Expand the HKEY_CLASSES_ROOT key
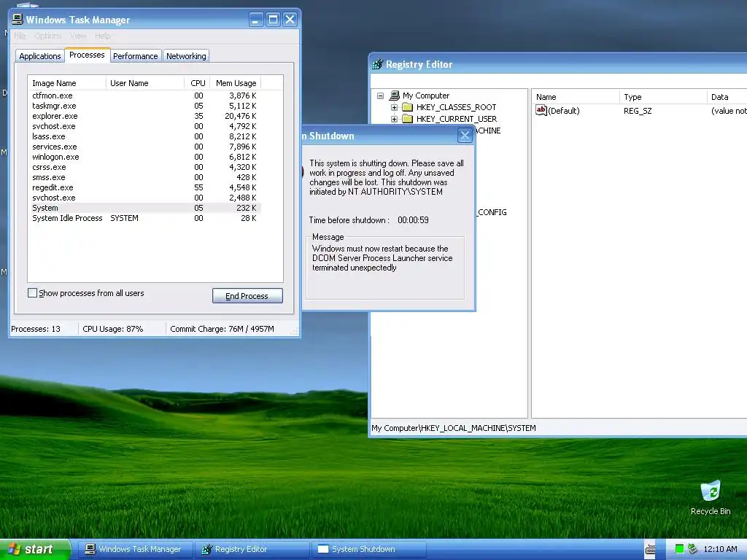747x560 pixels. pyautogui.click(x=394, y=107)
